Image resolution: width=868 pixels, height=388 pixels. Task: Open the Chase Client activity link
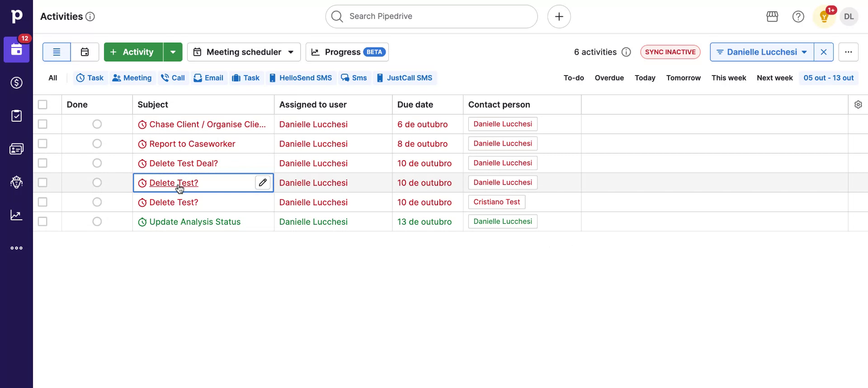[207, 124]
